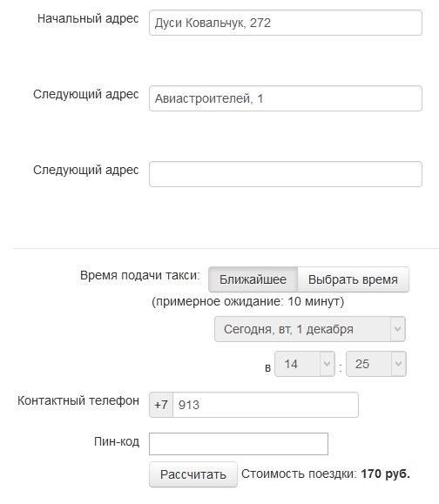Click the Начальный адрес input field
Screen dimensions: 439x504
point(286,23)
